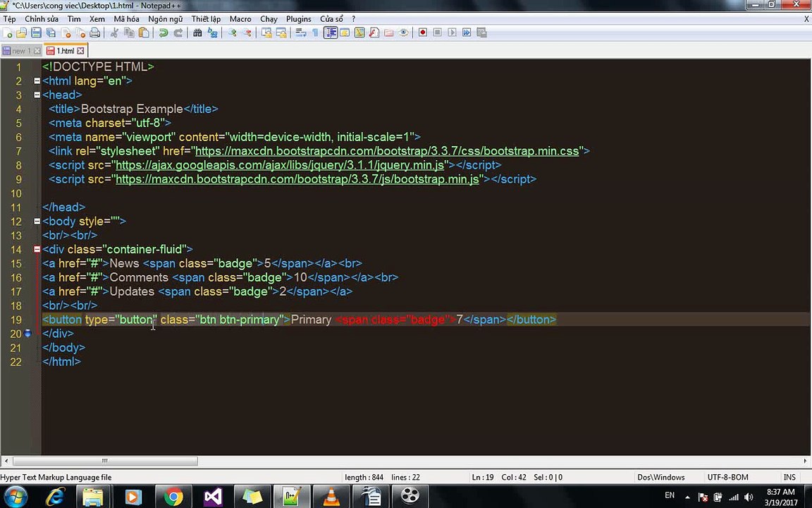Start macro recording with red dot icon
The width and height of the screenshot is (812, 508).
click(x=423, y=32)
